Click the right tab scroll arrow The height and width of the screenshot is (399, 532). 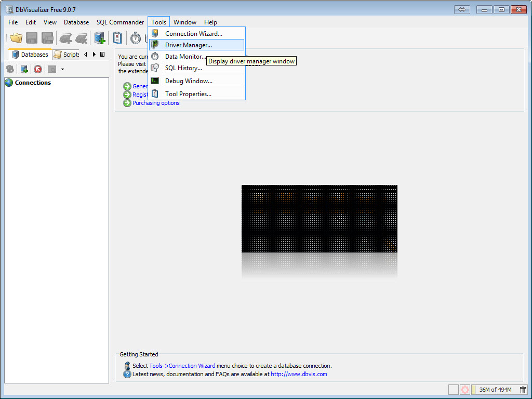[x=94, y=54]
